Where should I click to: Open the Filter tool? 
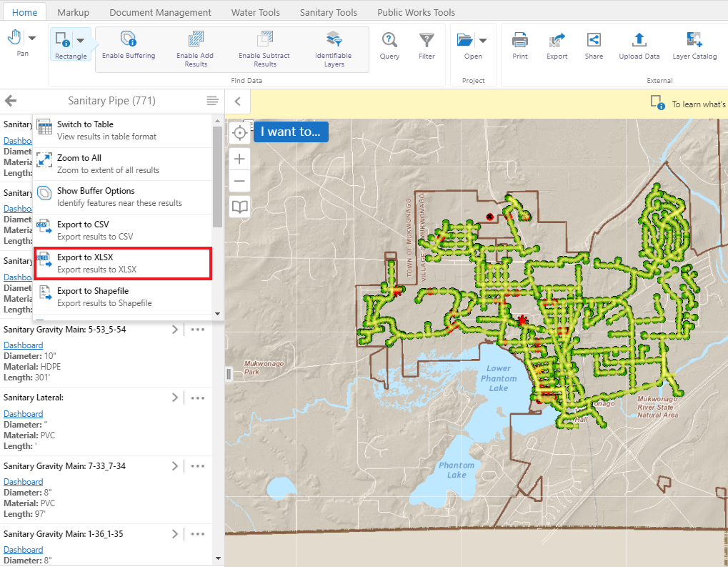point(427,46)
